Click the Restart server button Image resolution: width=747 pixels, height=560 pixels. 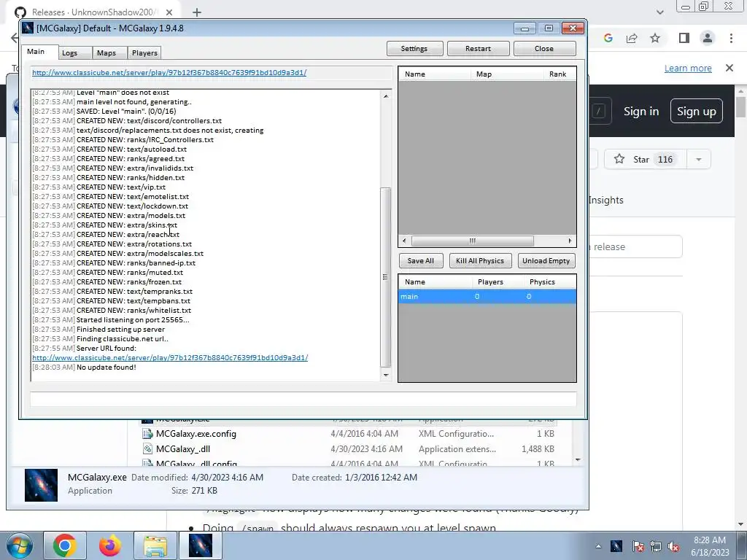coord(478,49)
